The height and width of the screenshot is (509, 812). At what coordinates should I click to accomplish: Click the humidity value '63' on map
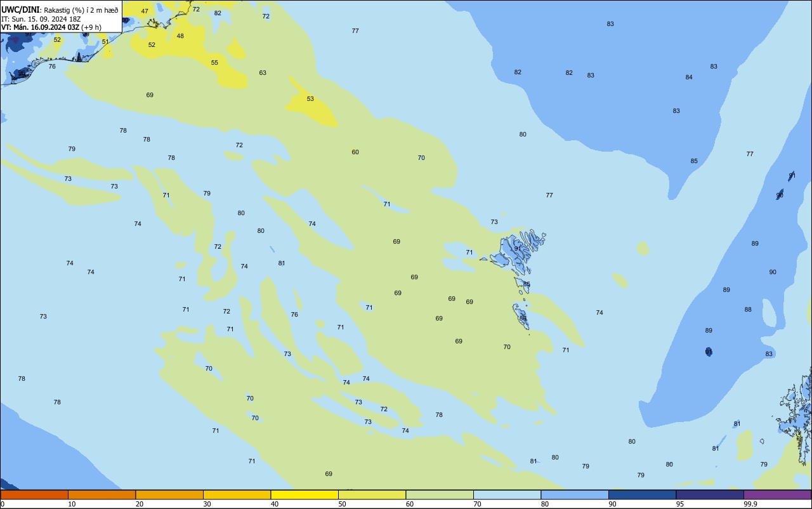[x=263, y=73]
